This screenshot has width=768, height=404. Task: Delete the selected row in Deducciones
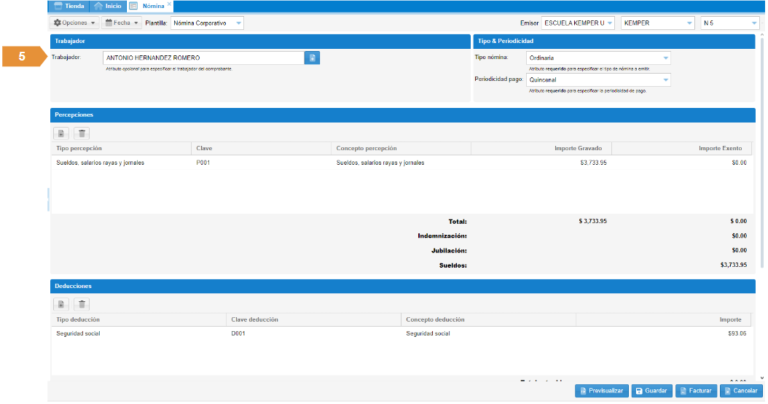tap(82, 304)
